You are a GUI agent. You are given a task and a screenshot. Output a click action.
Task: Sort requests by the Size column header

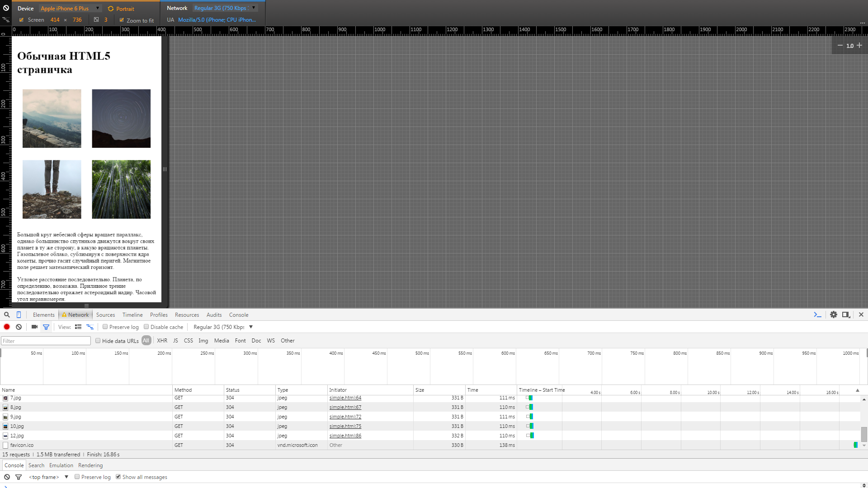(x=439, y=390)
